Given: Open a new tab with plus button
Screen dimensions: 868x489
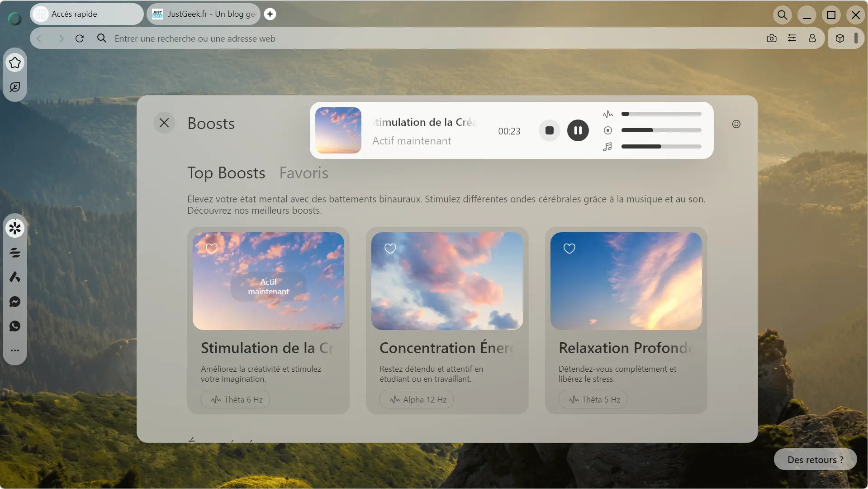Looking at the screenshot, I should pyautogui.click(x=270, y=14).
